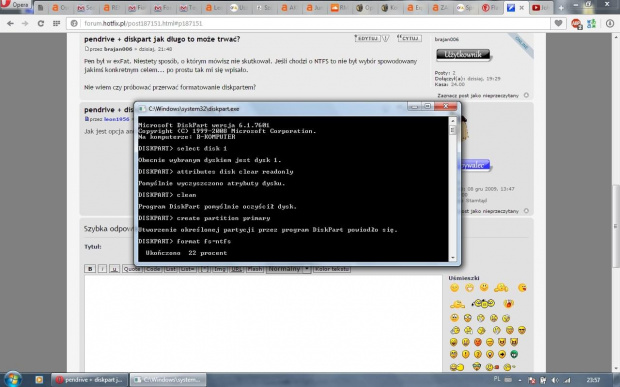The image size is (620, 387).
Task: Switch to C:\Windows\system taskbar button
Action: pos(168,380)
